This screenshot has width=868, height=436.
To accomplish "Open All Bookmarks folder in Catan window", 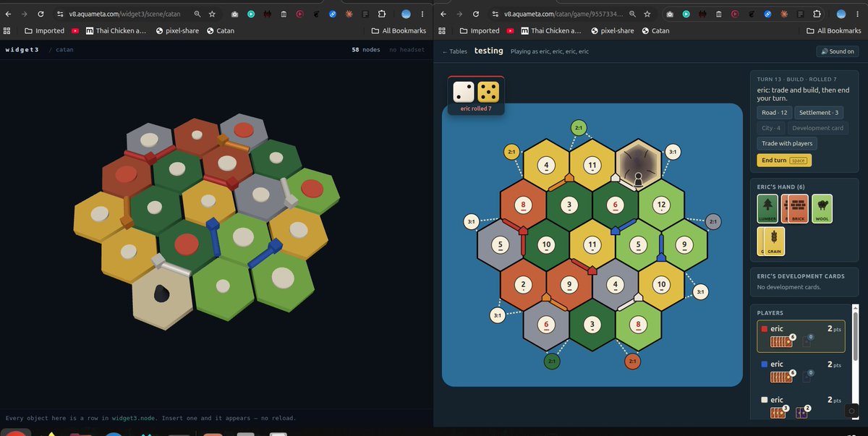I will coord(834,31).
